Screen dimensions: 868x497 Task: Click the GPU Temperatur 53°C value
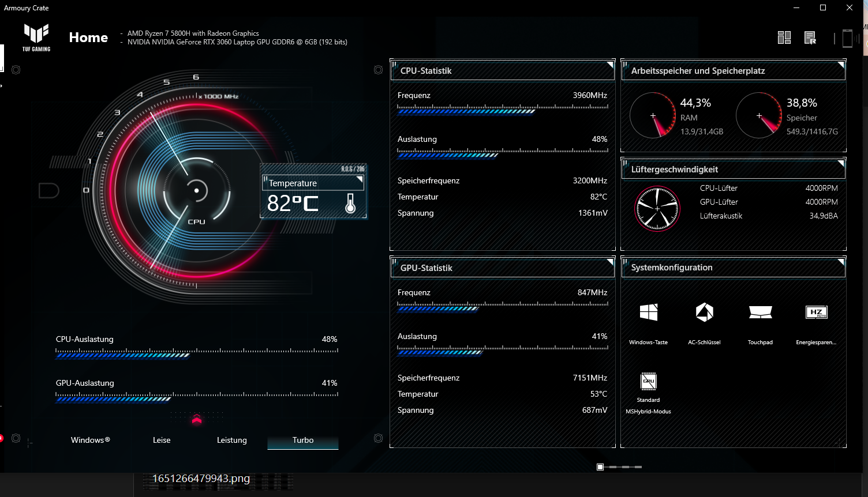pyautogui.click(x=598, y=394)
